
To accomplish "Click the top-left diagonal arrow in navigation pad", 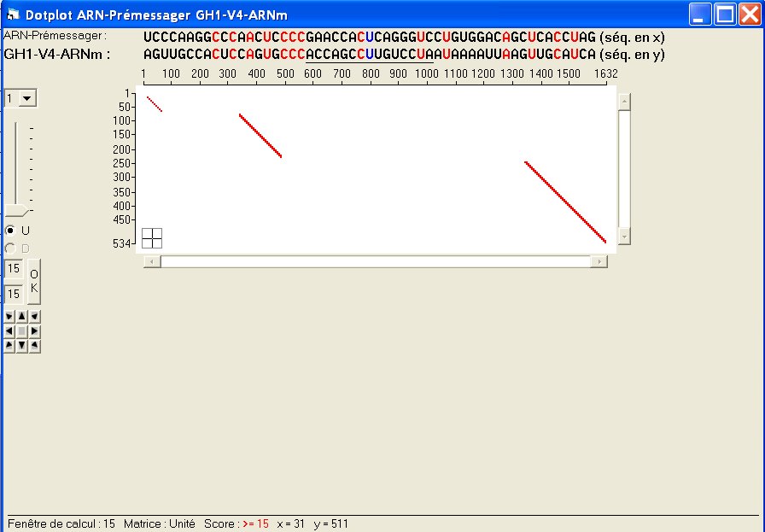I will 9,316.
